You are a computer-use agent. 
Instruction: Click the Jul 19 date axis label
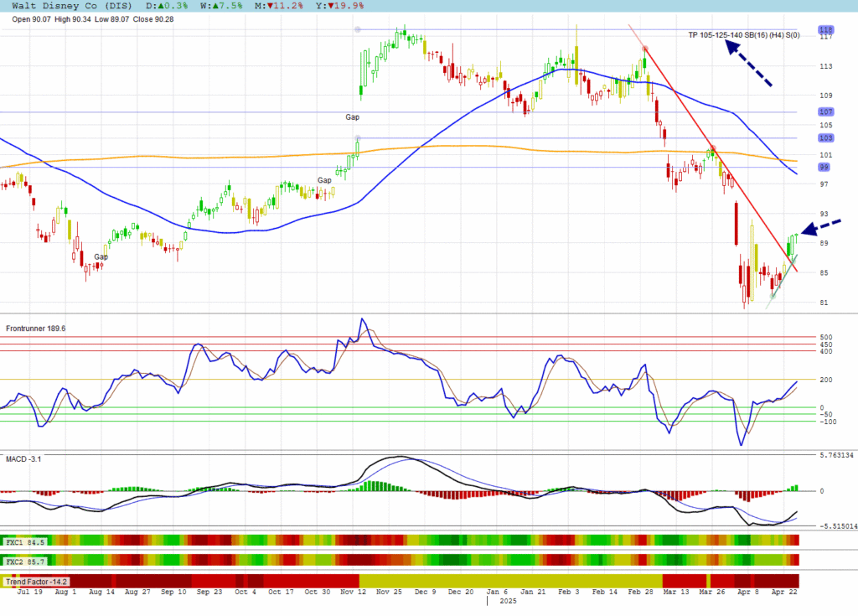(x=29, y=592)
